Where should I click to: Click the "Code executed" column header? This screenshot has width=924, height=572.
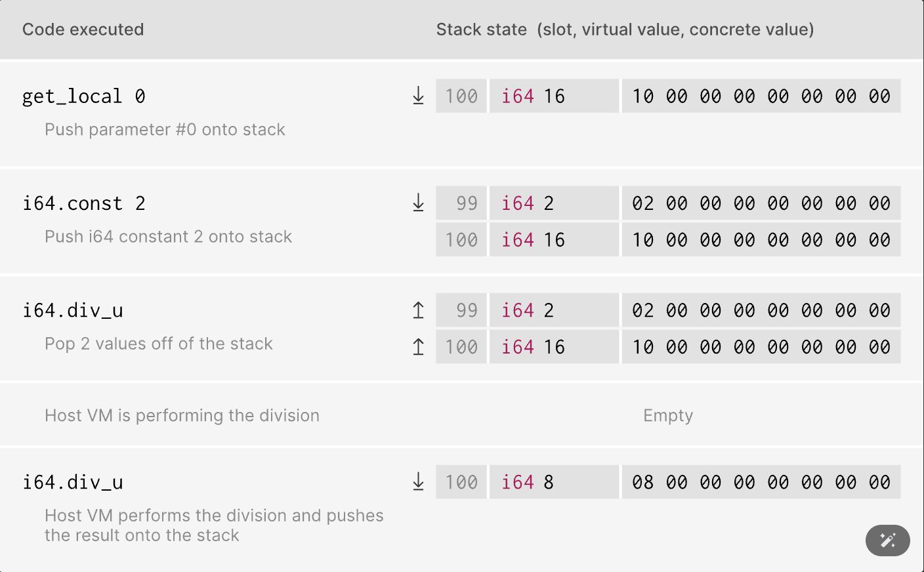(x=83, y=30)
